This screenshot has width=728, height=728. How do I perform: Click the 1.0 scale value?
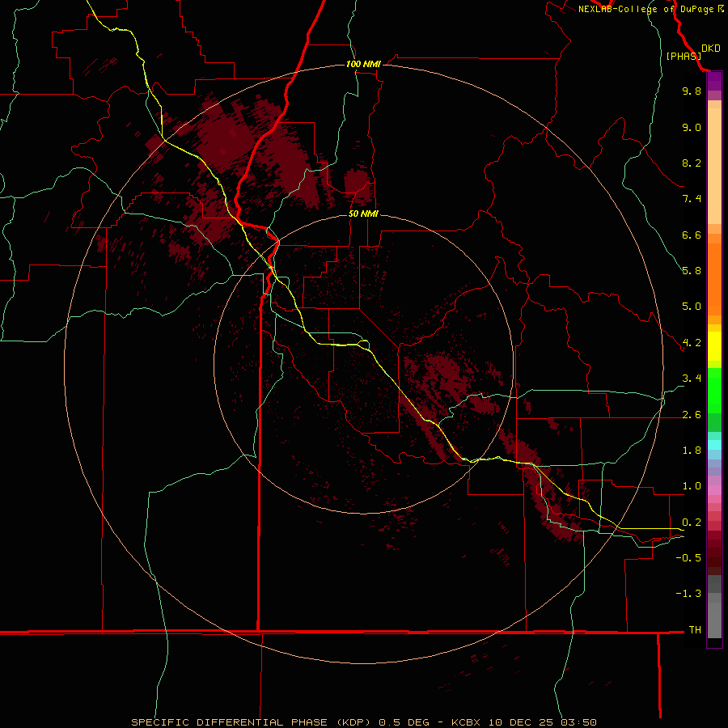tap(692, 486)
